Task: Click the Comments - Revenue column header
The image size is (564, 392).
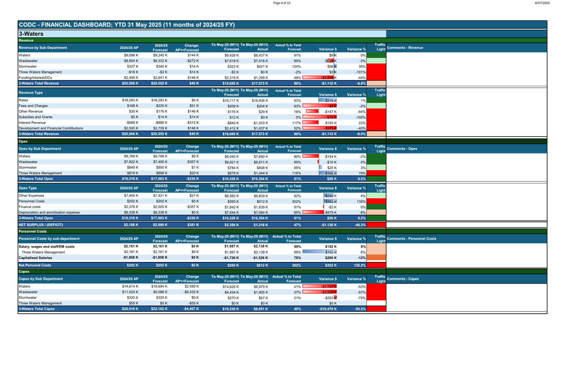Action: pos(405,48)
